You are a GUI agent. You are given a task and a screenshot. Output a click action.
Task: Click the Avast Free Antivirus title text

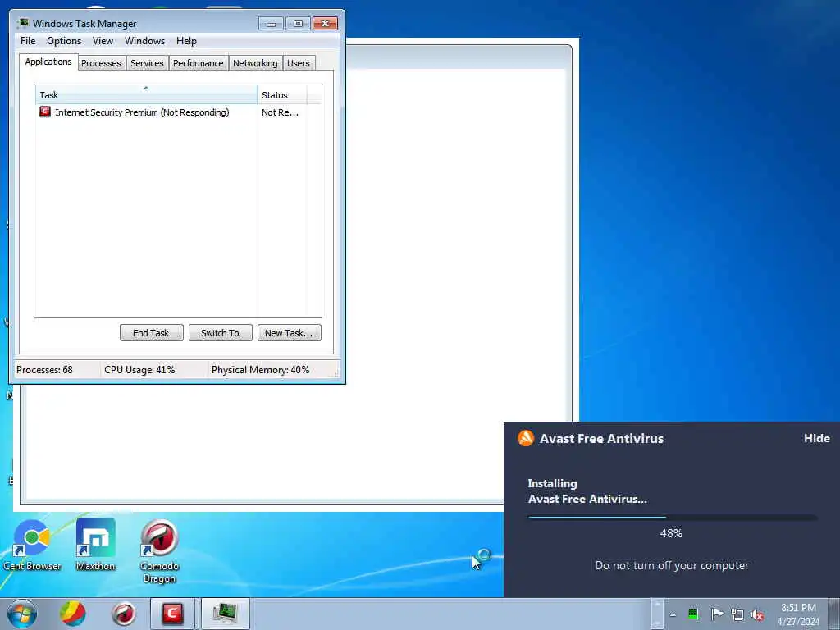601,438
